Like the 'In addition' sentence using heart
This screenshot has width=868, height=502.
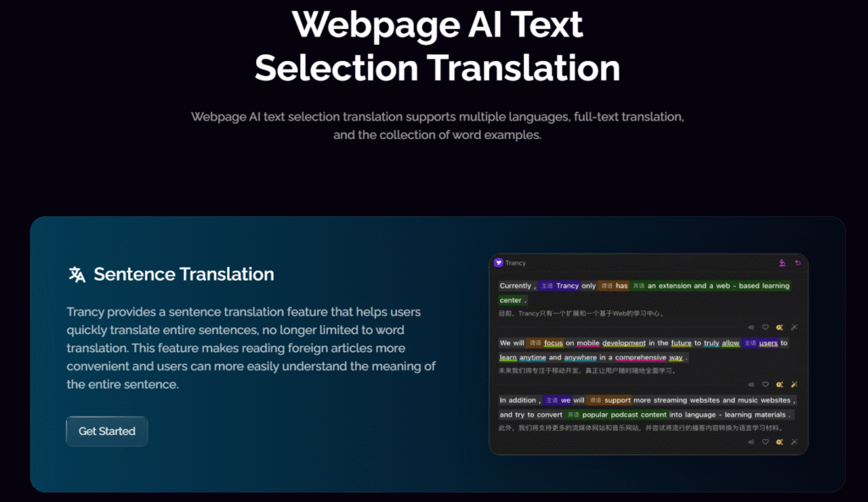[765, 442]
